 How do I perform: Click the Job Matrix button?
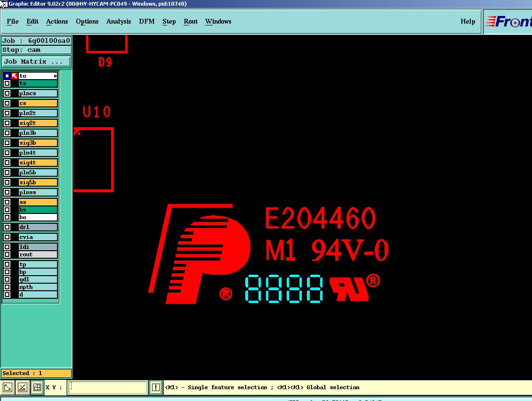point(36,61)
